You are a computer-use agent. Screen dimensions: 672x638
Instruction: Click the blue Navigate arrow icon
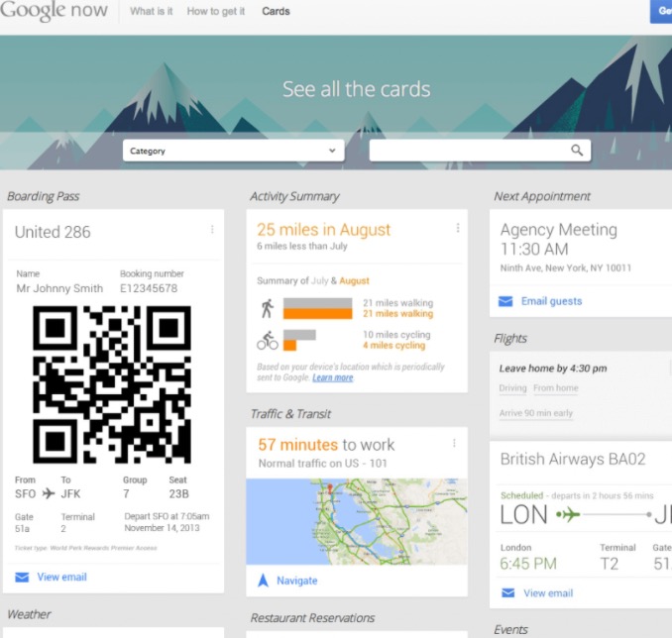[x=263, y=581]
